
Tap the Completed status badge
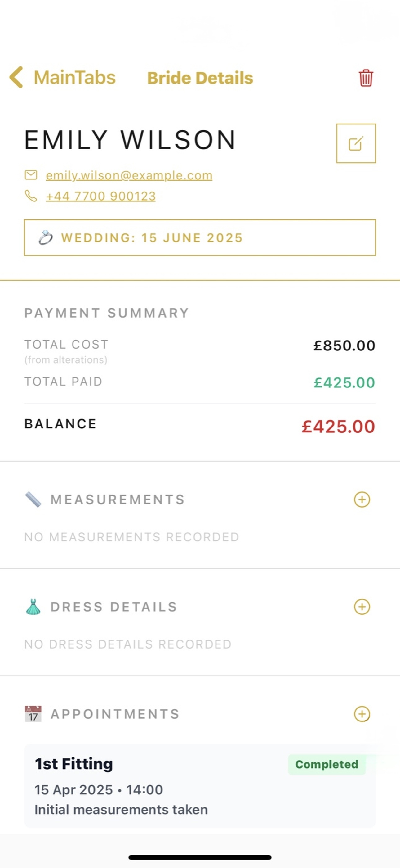(327, 765)
